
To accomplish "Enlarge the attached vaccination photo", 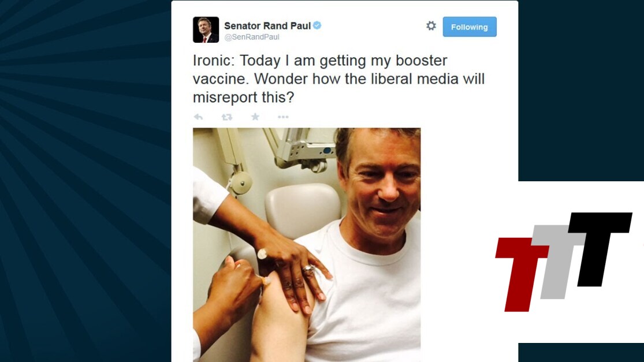I will click(x=307, y=245).
